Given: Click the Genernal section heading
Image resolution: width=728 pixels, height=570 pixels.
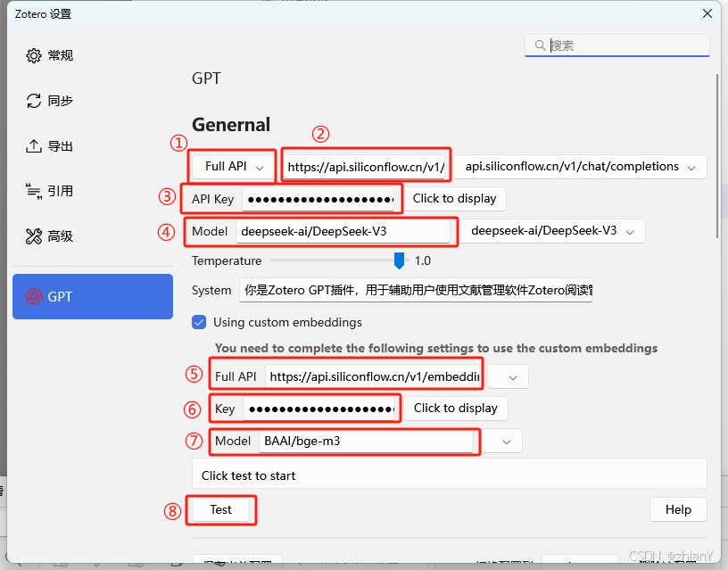Looking at the screenshot, I should [231, 124].
